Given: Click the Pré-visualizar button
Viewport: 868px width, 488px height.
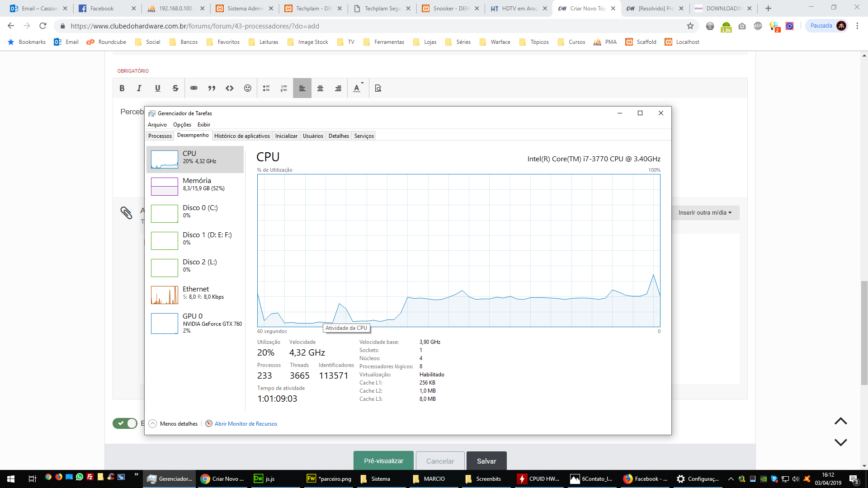Looking at the screenshot, I should point(383,461).
